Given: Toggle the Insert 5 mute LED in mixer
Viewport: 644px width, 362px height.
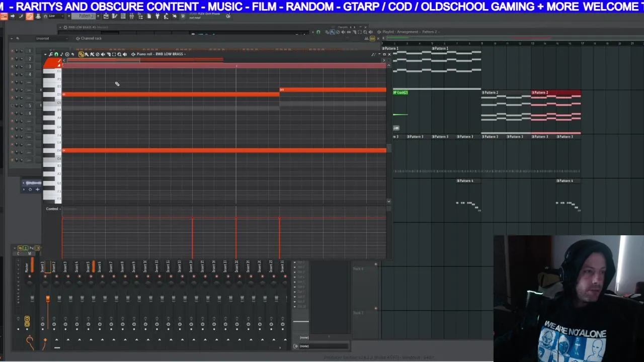Looking at the screenshot, I should [91, 276].
